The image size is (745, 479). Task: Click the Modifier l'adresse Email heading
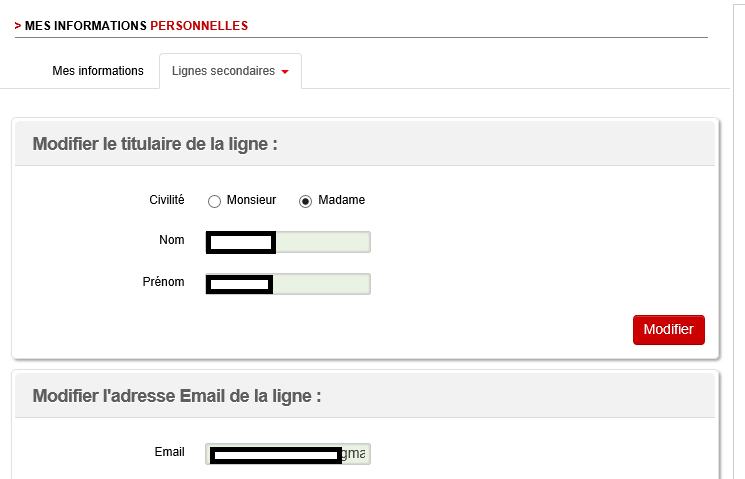[177, 396]
